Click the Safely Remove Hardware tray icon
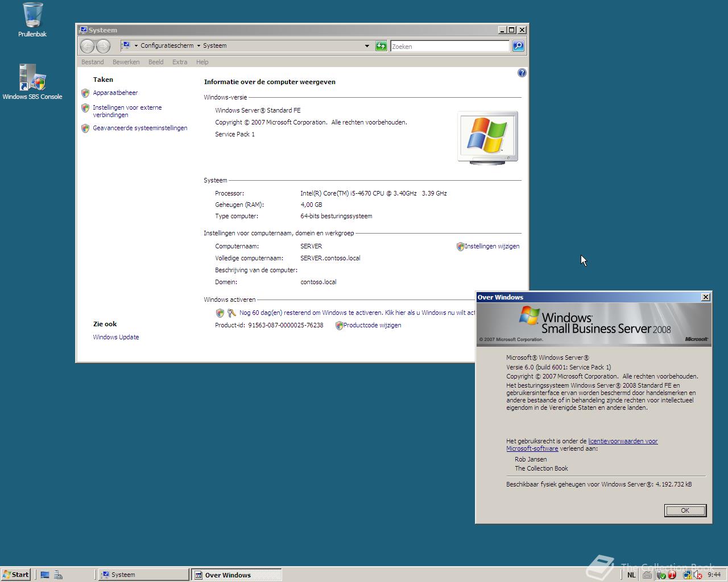This screenshot has width=728, height=582. click(x=661, y=575)
